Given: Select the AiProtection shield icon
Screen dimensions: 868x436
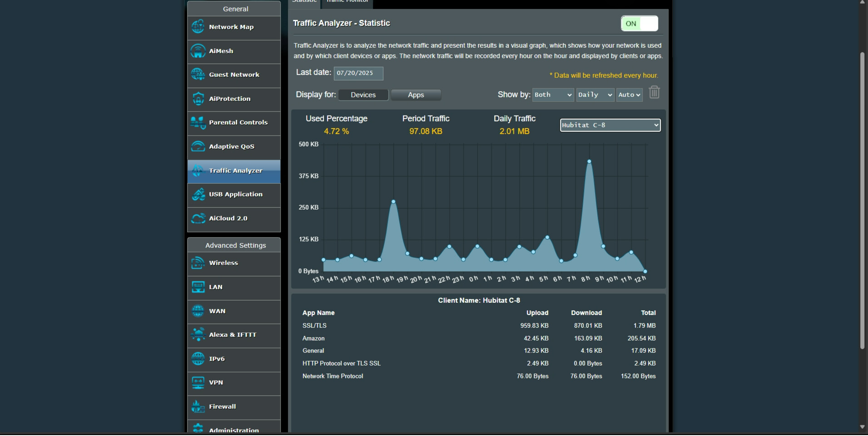Looking at the screenshot, I should point(198,99).
